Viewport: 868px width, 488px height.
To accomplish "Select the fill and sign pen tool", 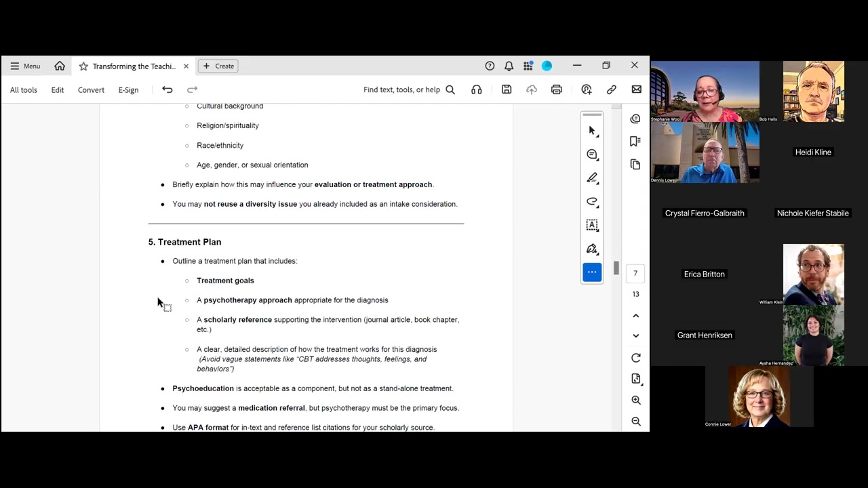I will (x=592, y=249).
